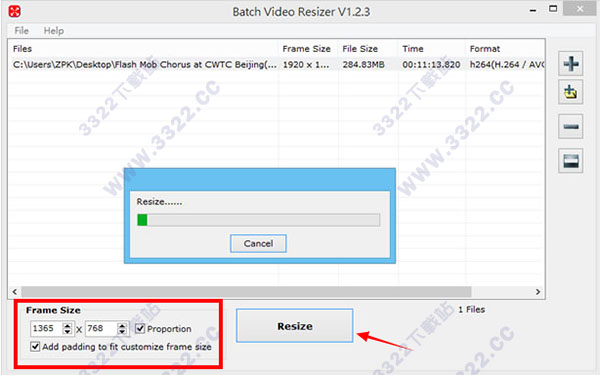Minimize the Batch Video Resizer window
Screen dimensions: 600x375
click(x=533, y=11)
